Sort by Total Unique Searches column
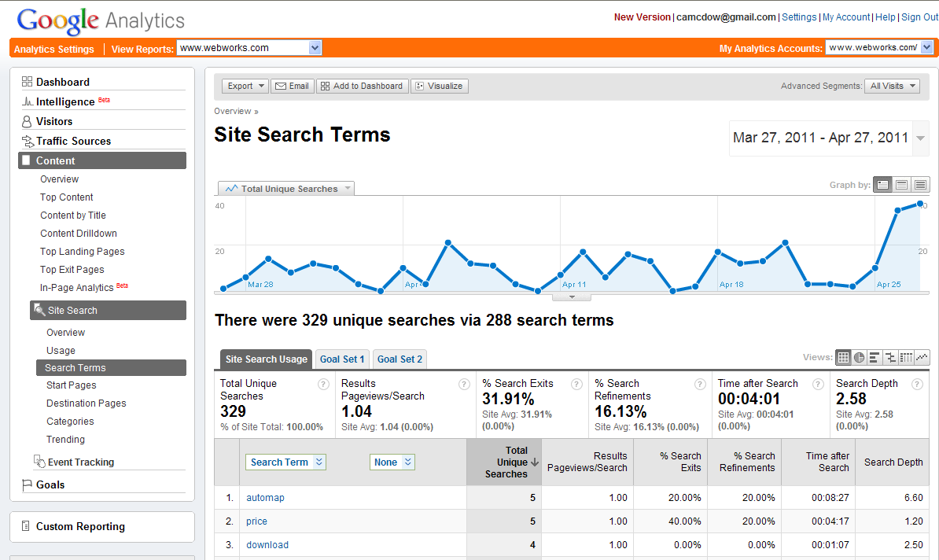Image resolution: width=939 pixels, height=560 pixels. coord(504,462)
